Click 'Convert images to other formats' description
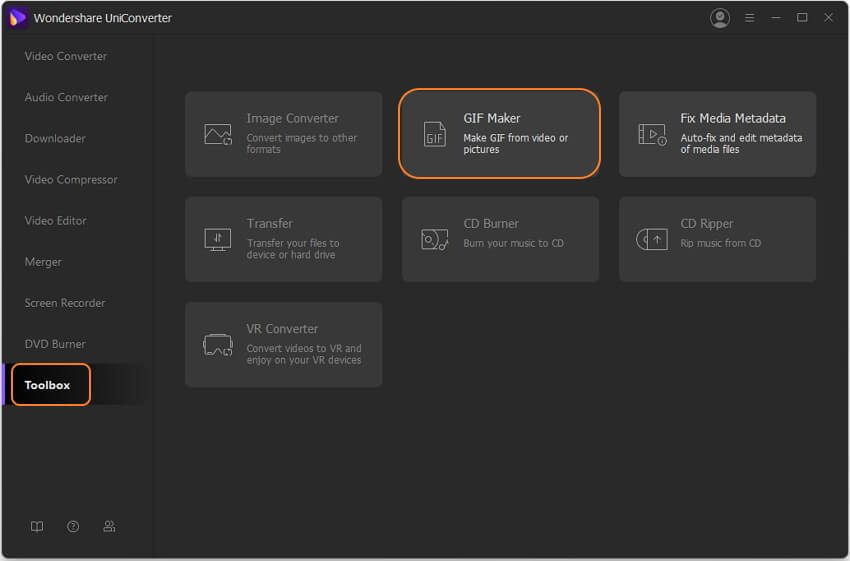 tap(301, 144)
